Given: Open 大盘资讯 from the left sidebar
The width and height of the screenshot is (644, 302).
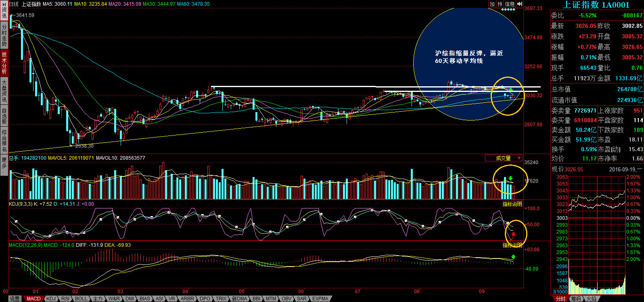Looking at the screenshot, I should [x=4, y=91].
